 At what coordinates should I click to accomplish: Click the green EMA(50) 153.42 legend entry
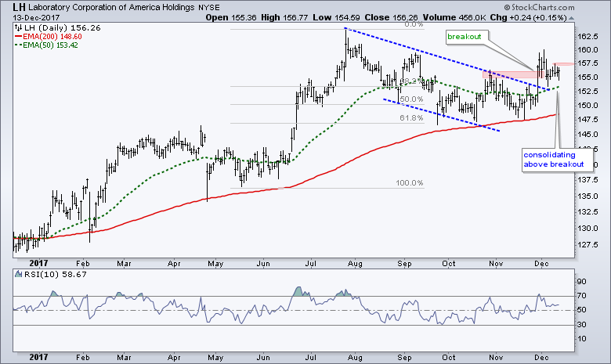[46, 45]
